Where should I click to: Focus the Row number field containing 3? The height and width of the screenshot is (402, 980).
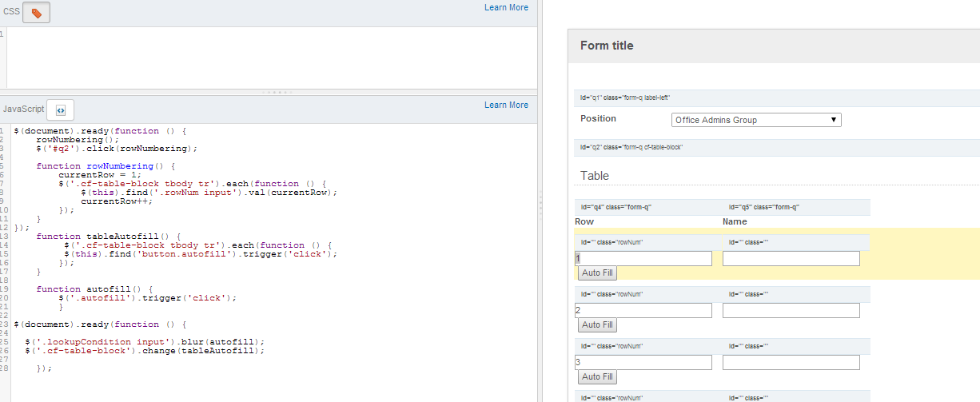point(643,362)
